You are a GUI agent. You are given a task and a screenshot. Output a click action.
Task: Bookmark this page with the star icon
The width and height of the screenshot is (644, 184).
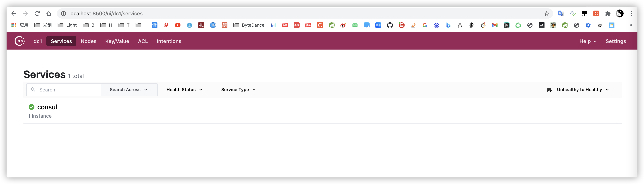[547, 13]
